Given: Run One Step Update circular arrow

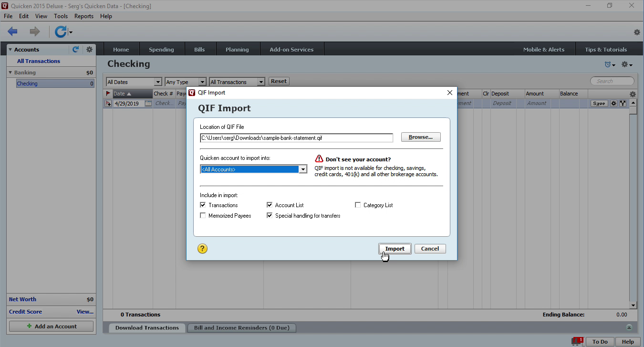Looking at the screenshot, I should click(61, 32).
